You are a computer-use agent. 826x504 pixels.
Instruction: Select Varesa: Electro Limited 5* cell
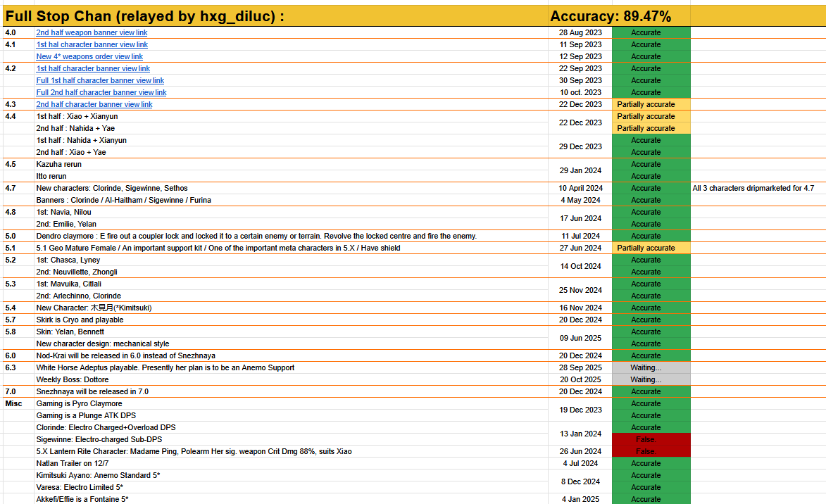pyautogui.click(x=291, y=488)
